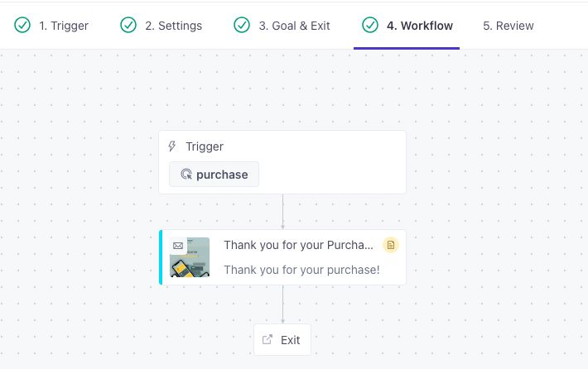Go to the 1. Trigger step tab
Viewport: 588px width, 369px height.
64,26
